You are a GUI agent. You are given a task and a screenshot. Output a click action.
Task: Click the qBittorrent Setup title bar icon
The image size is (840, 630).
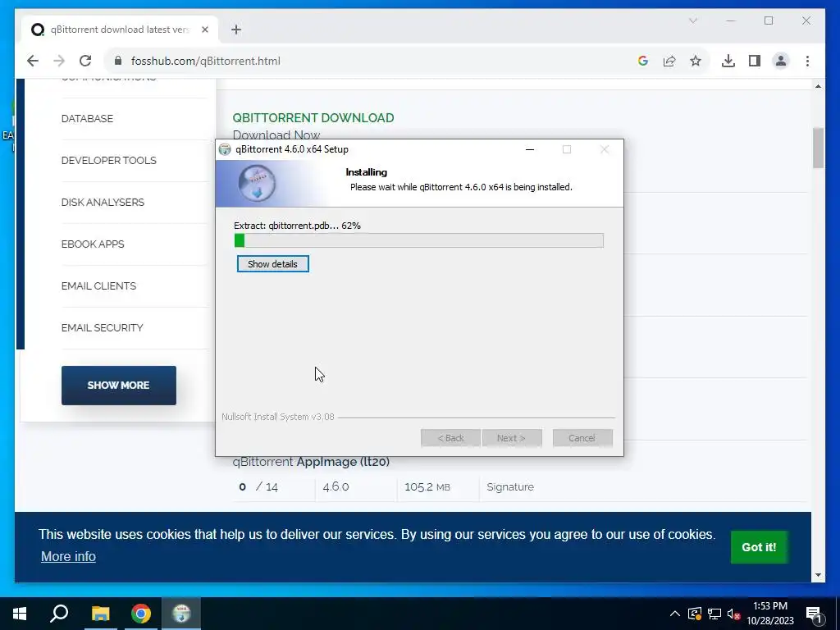click(225, 149)
